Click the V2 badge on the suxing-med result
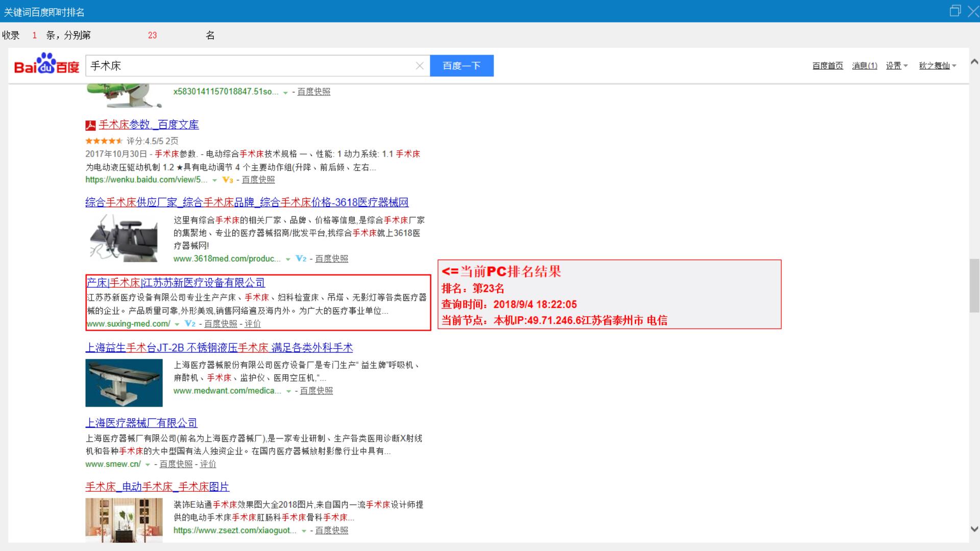980x551 pixels. [190, 323]
